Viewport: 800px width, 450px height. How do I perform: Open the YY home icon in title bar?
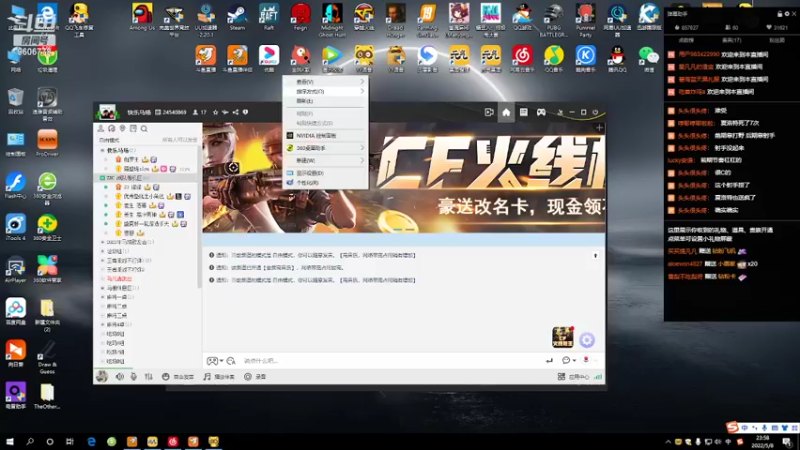(506, 112)
